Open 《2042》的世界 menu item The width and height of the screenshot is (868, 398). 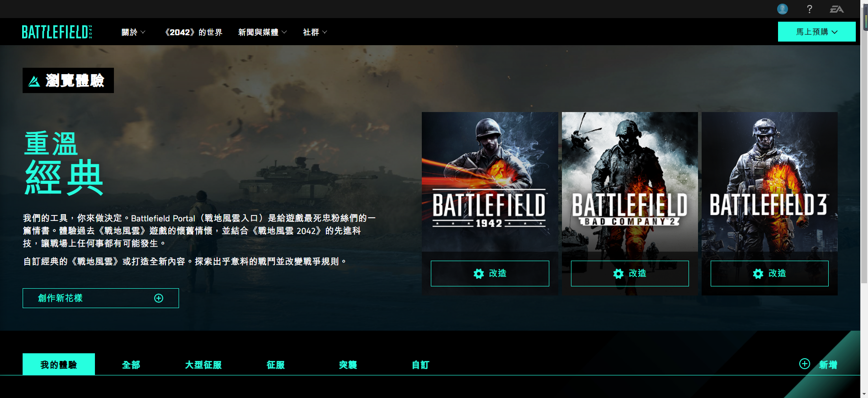tap(193, 32)
